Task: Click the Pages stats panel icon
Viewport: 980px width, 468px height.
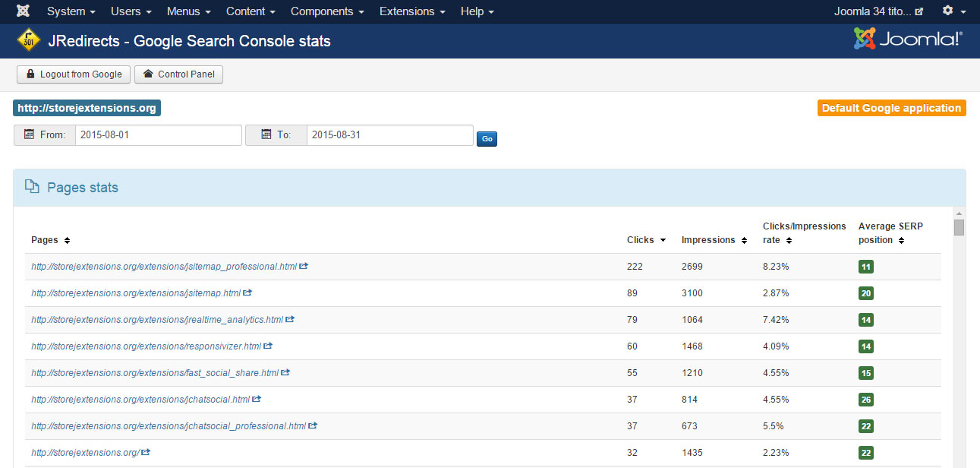Action: click(32, 187)
